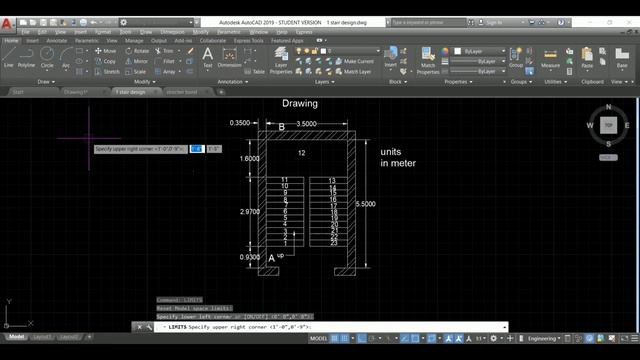Select the Circle tool
Viewport: 640px width, 360px height.
[47, 57]
